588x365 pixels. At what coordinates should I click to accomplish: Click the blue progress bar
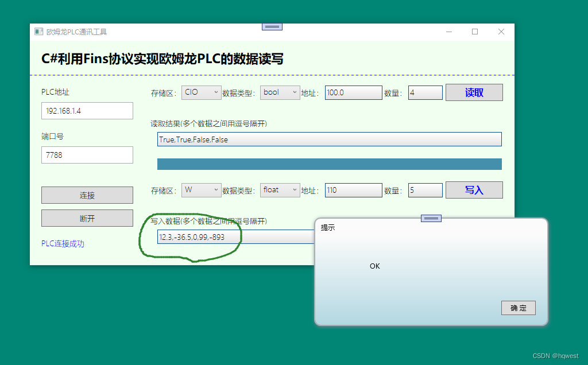[x=329, y=164]
